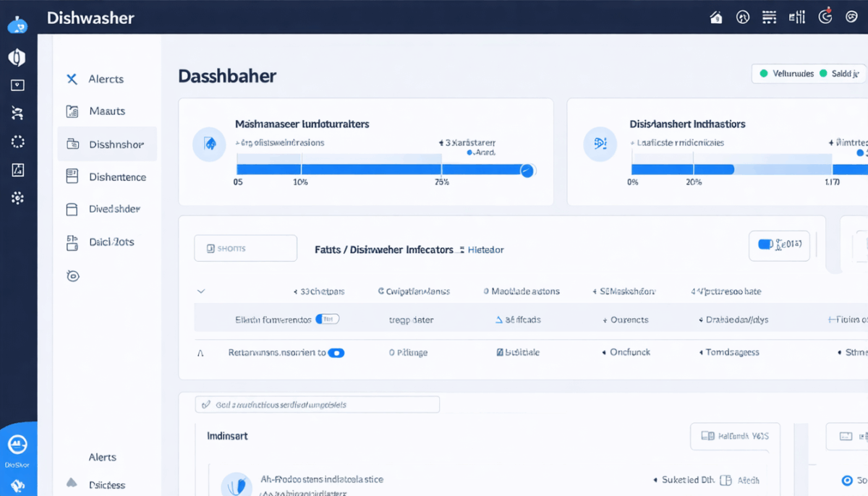Click the Ourencts cell

pyautogui.click(x=626, y=320)
